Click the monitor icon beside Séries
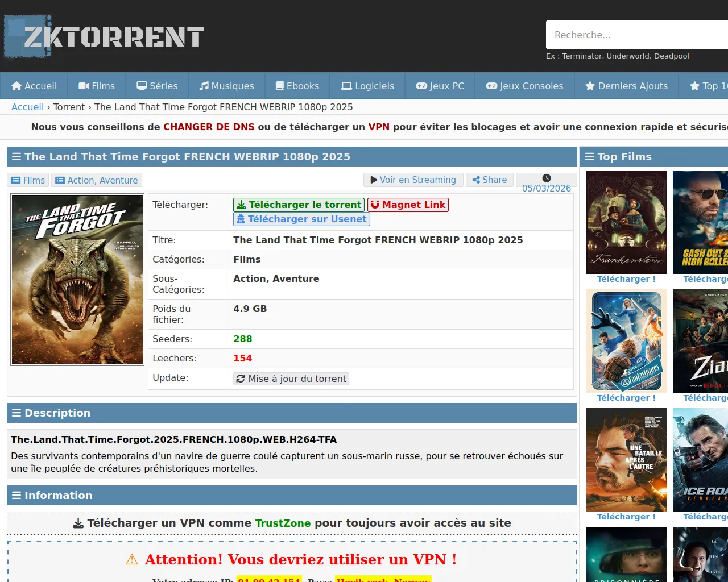Image resolution: width=728 pixels, height=582 pixels. [142, 86]
